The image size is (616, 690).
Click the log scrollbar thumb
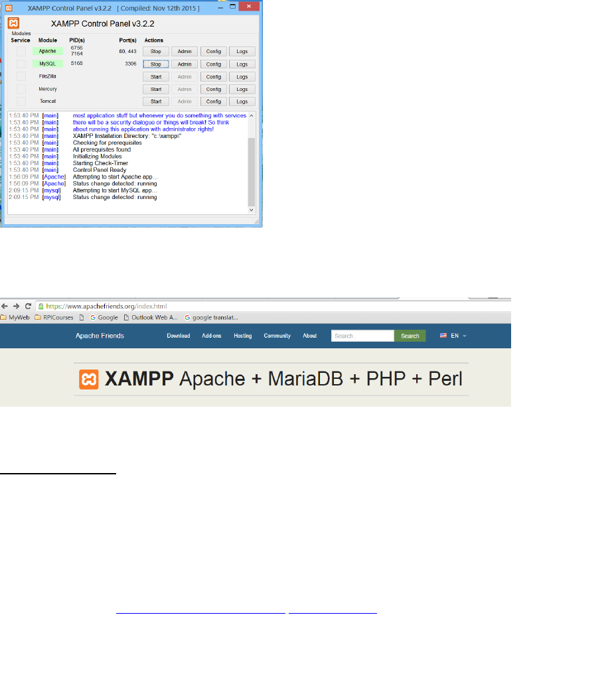[x=252, y=172]
